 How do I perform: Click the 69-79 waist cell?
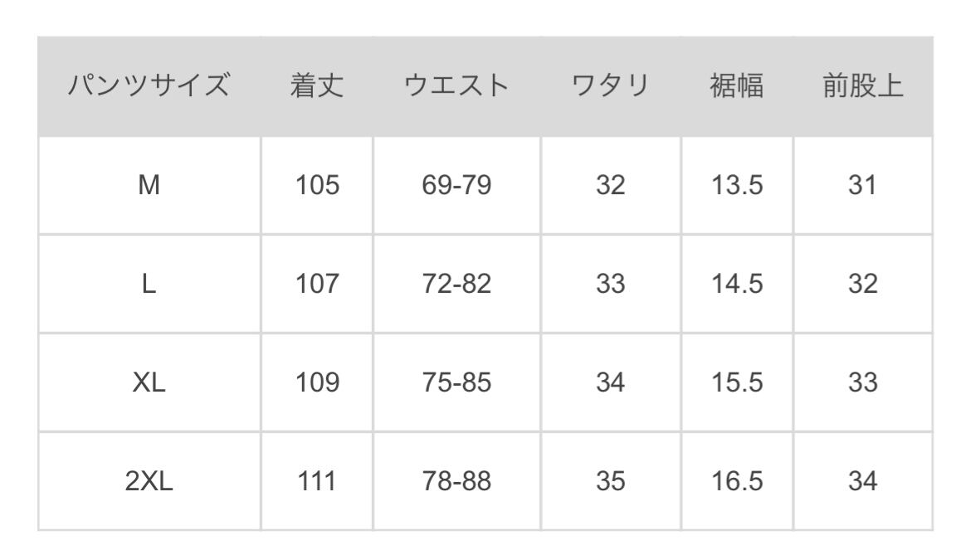click(x=456, y=186)
